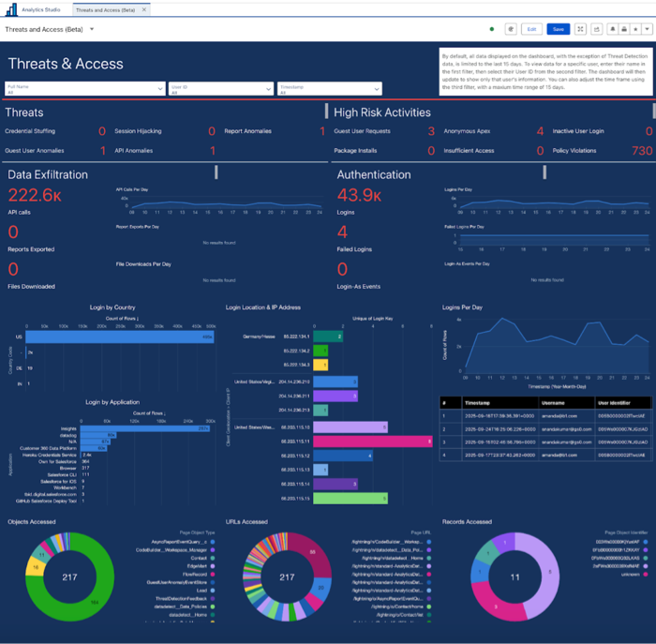Click the Contact legend color dot
The image size is (656, 644).
(x=213, y=558)
